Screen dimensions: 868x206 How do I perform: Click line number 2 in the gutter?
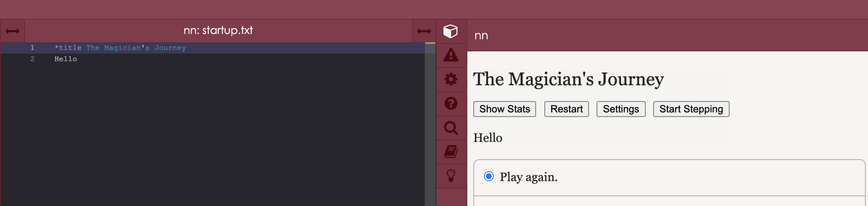click(x=33, y=59)
